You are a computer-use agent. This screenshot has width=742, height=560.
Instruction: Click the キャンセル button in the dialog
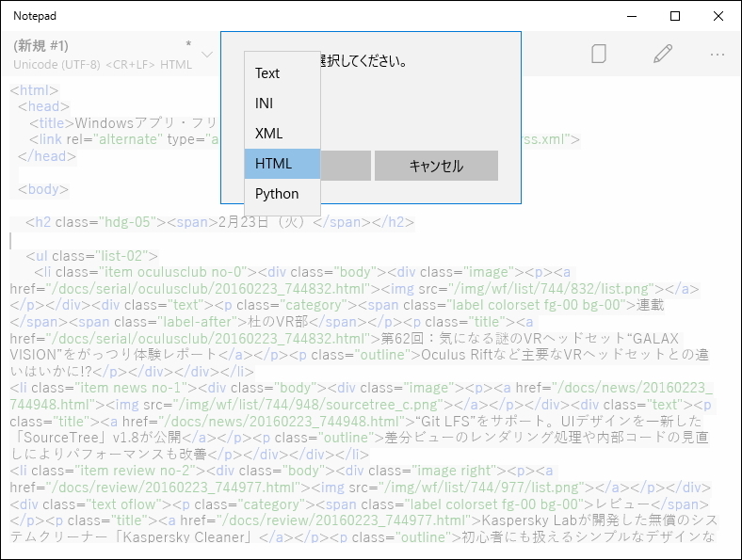436,166
